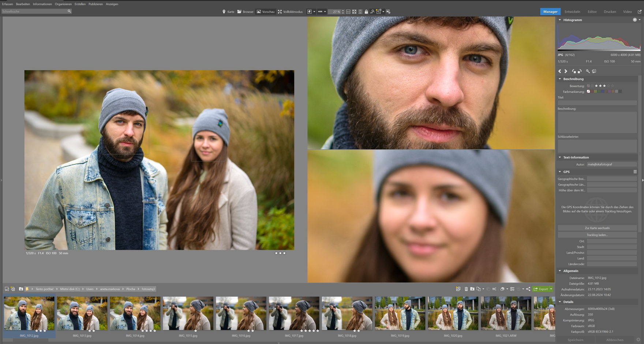Click the trash icon to delete the photo
Image resolution: width=644 pixels, height=344 pixels.
tap(466, 289)
